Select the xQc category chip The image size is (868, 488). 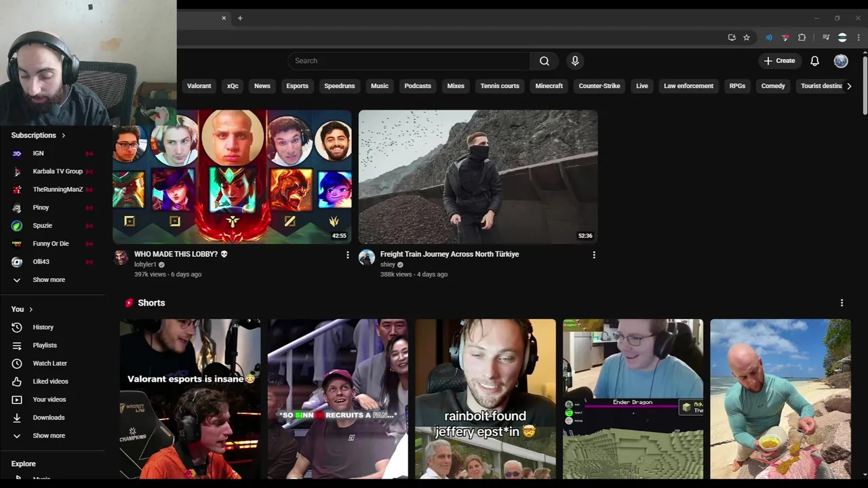pos(233,86)
